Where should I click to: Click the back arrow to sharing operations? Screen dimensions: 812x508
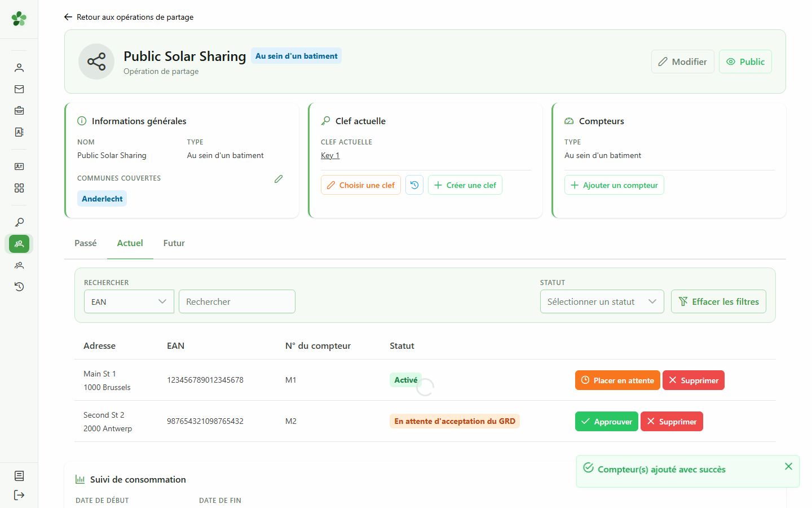68,17
